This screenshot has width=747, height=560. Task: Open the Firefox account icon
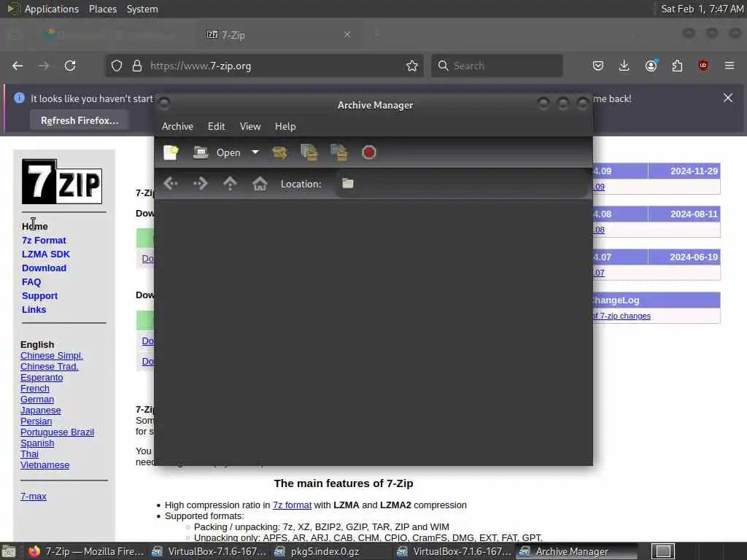pyautogui.click(x=651, y=66)
